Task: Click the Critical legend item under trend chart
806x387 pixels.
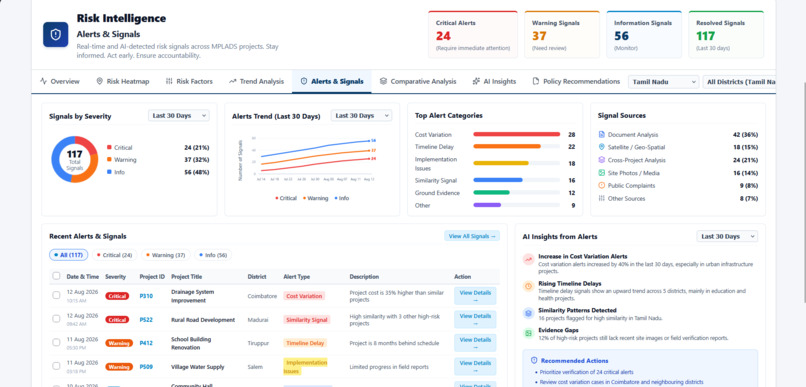Action: [x=286, y=198]
